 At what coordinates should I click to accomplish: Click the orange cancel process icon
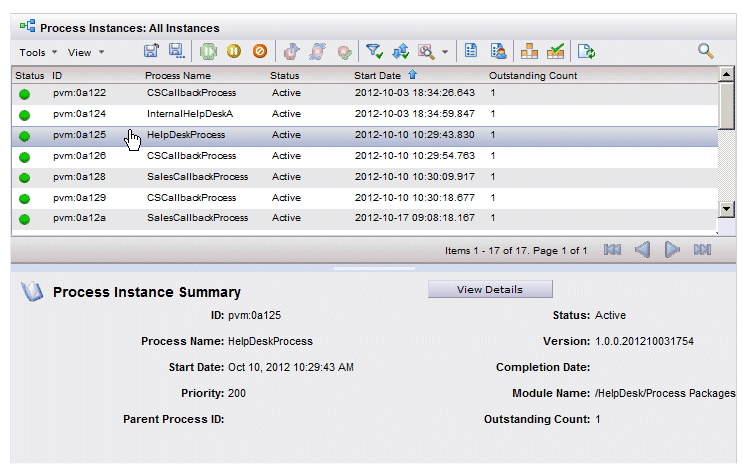260,51
